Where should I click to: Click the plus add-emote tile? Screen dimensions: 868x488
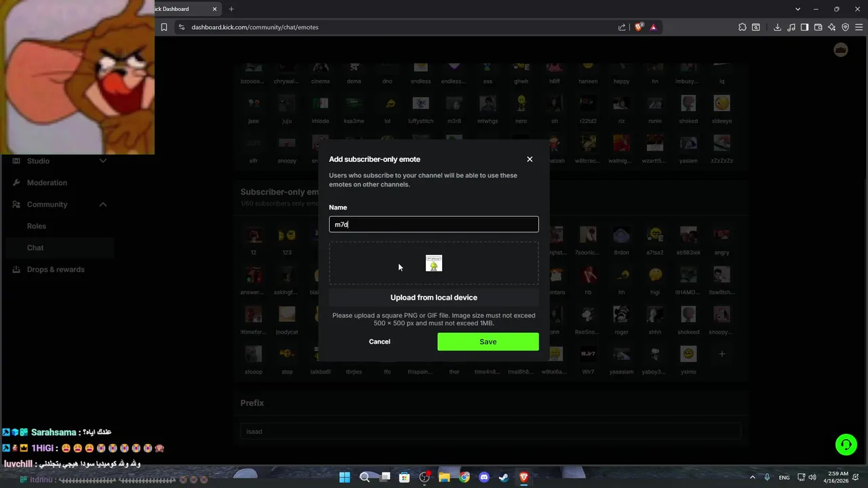point(722,354)
